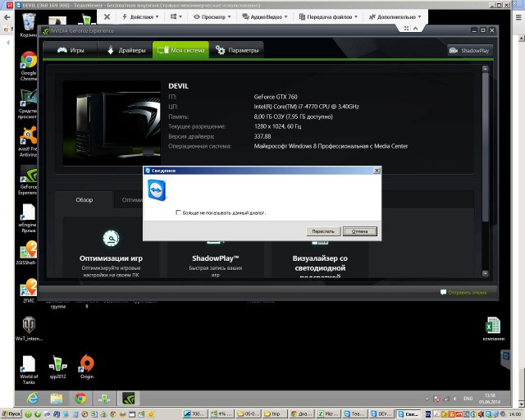Open the Параметры tab
The image size is (525, 420).
point(237,50)
